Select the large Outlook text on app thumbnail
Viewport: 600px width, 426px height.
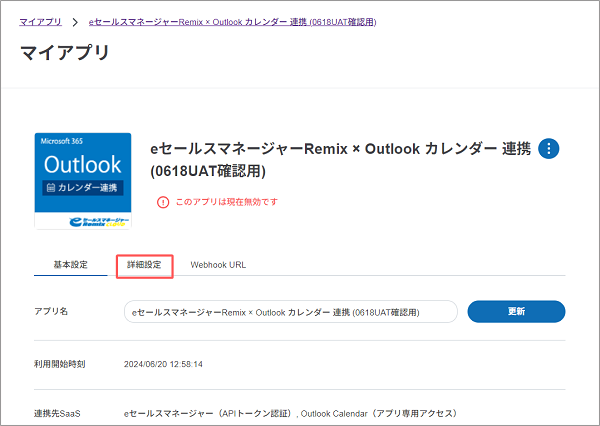(x=82, y=164)
